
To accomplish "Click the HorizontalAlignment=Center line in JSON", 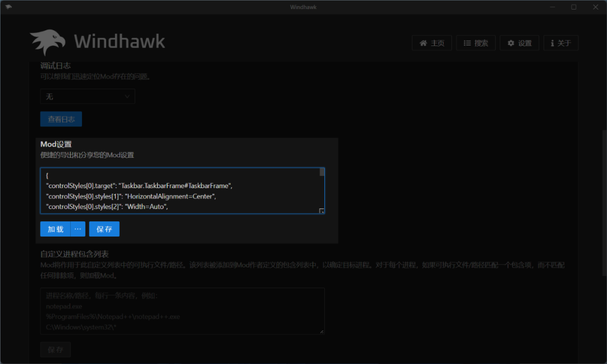I will [131, 196].
